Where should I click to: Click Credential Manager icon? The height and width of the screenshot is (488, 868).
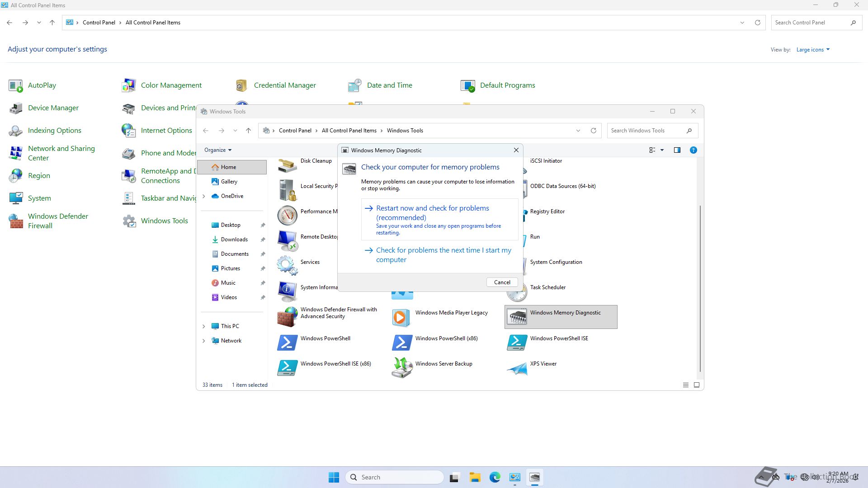241,85
